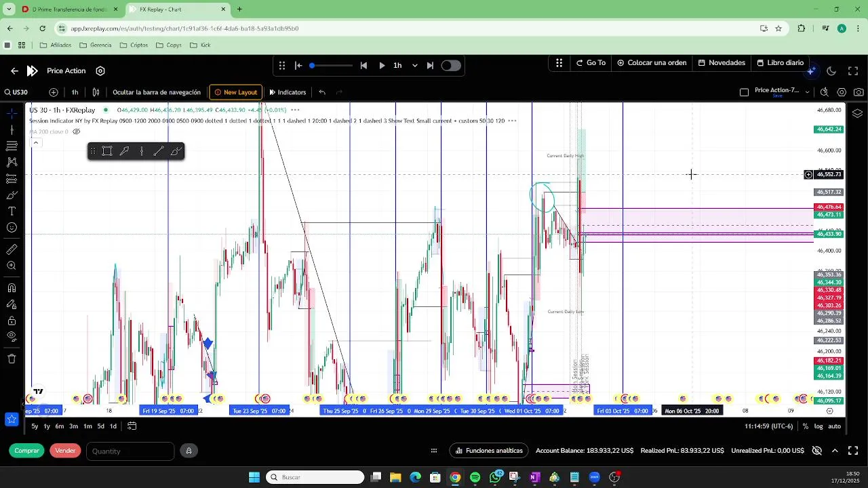The width and height of the screenshot is (868, 488).
Task: Open the US 30 symbol legend more options
Action: coord(295,110)
